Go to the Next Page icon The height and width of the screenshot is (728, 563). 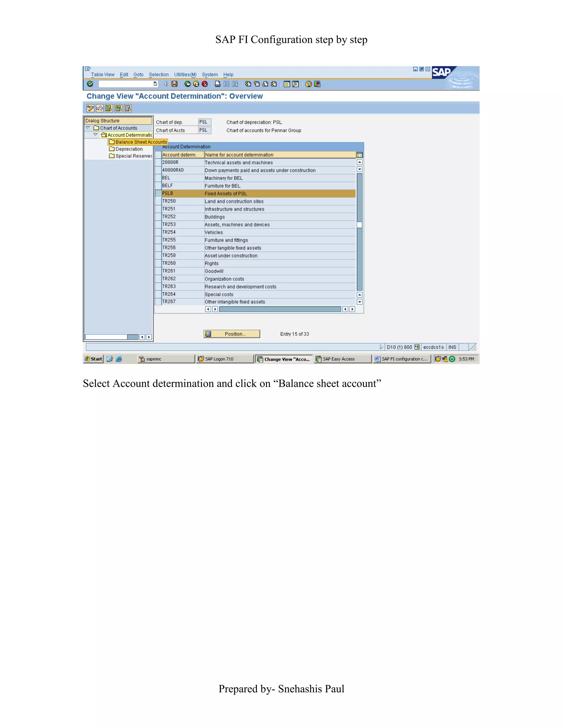(x=265, y=84)
